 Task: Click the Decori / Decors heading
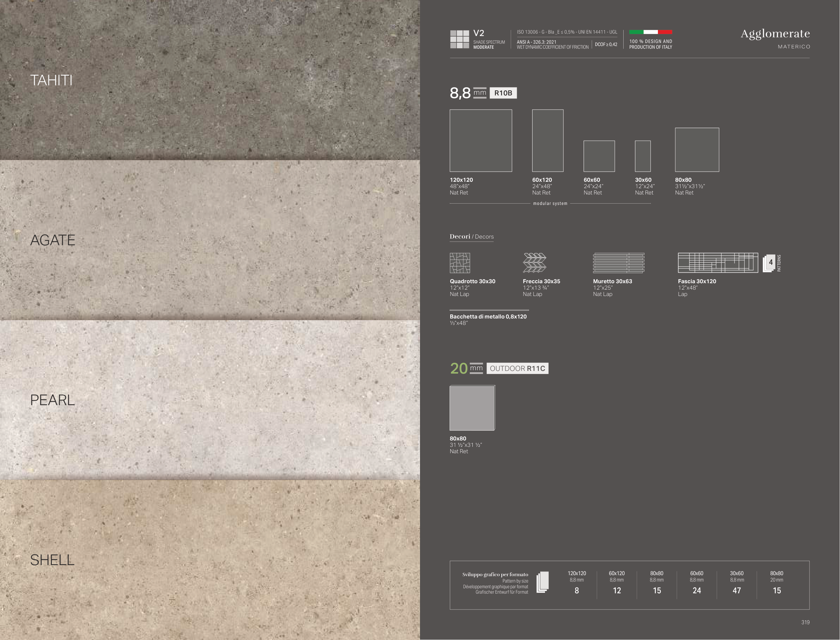coord(472,237)
